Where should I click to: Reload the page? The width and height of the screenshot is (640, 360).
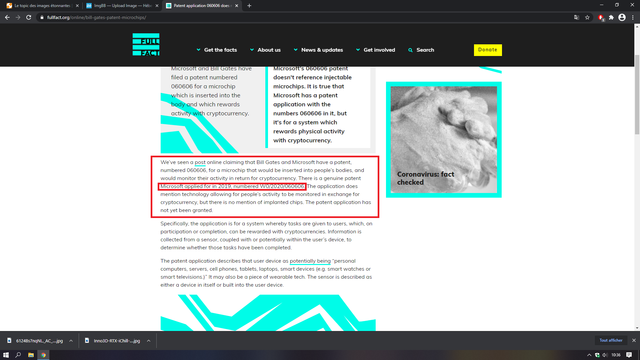click(29, 18)
